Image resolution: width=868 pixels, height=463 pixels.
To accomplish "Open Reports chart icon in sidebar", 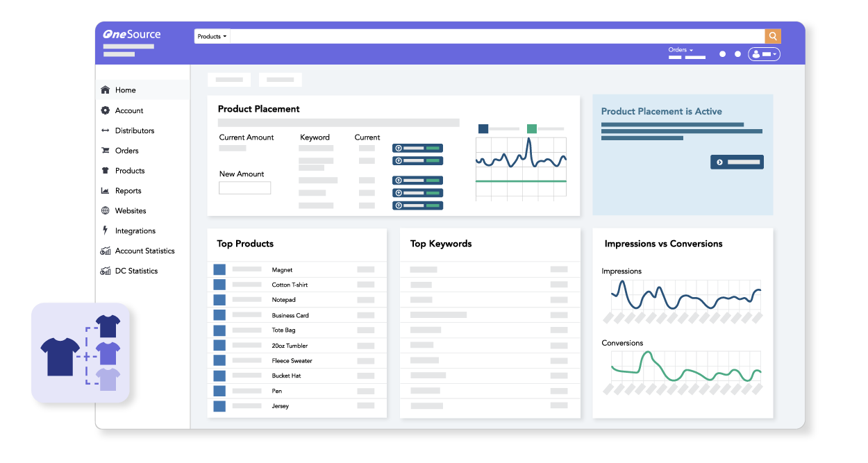I will (x=106, y=191).
